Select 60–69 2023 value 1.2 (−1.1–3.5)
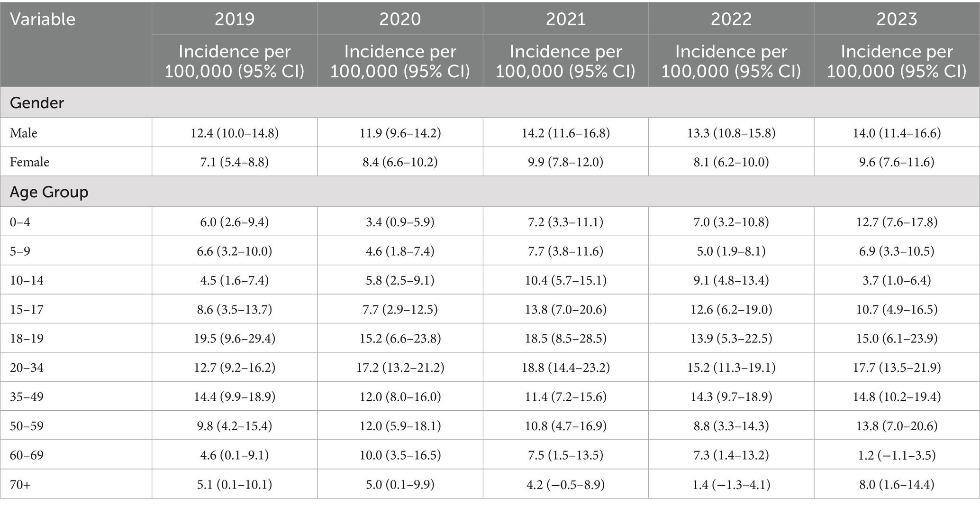Image resolution: width=980 pixels, height=507 pixels. [897, 455]
